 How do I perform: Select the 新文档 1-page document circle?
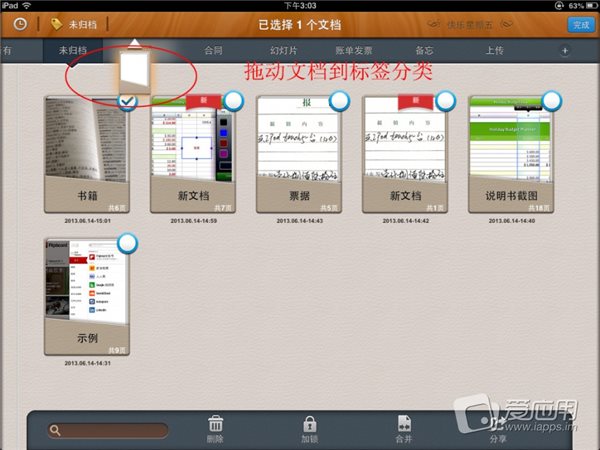coord(445,101)
